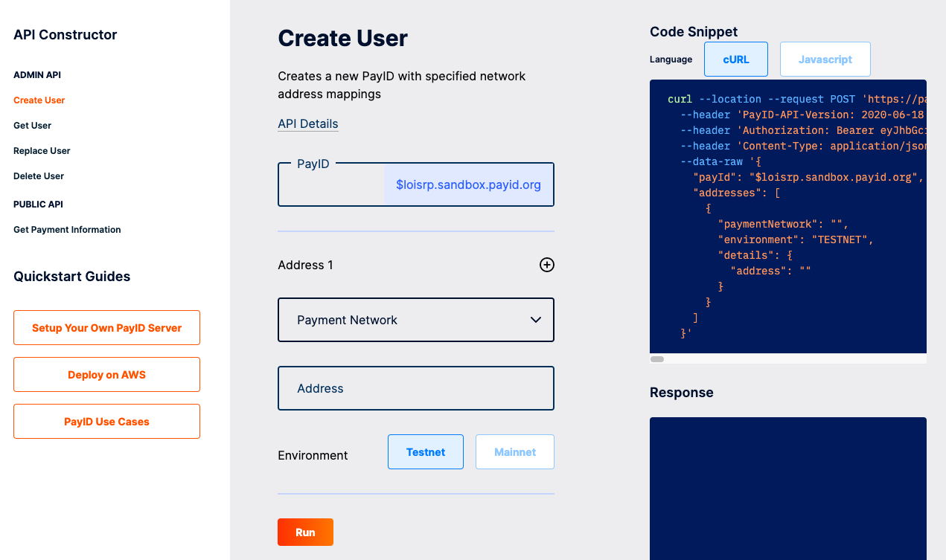Click the Deploy on AWS button

click(106, 374)
